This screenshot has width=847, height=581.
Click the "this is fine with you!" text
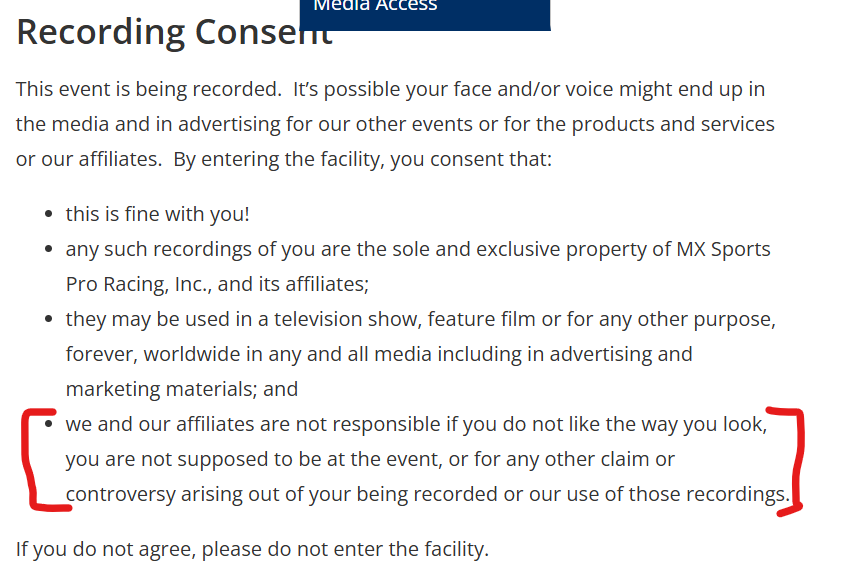(157, 214)
